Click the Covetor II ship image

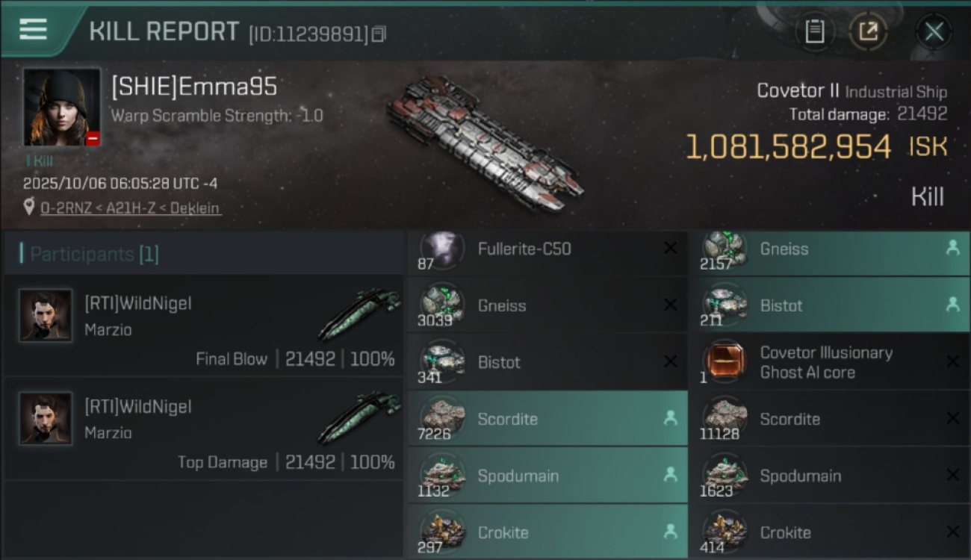pos(484,142)
